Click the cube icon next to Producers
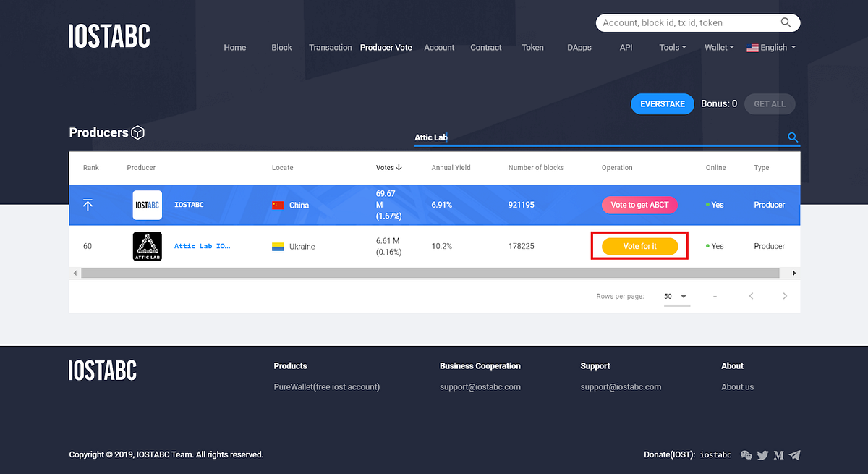Screen dimensions: 868x474 [138, 132]
